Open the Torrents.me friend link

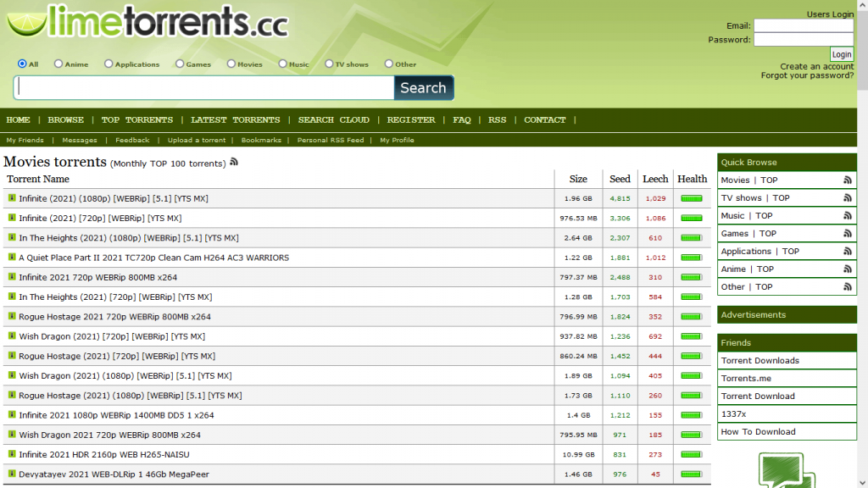746,379
